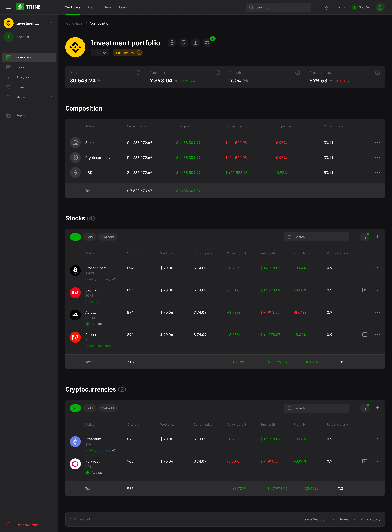The image size is (392, 532).
Task: Click the portfolio download arrow icon
Action: (184, 43)
